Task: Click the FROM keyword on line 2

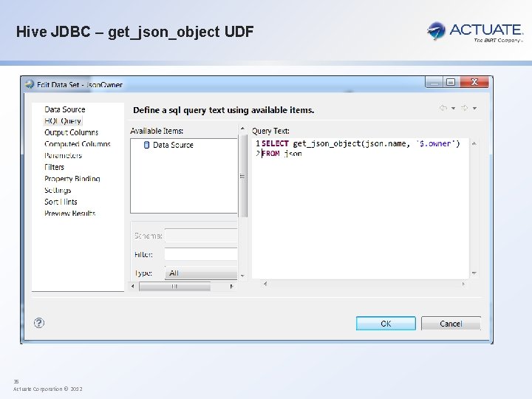Action: point(270,154)
